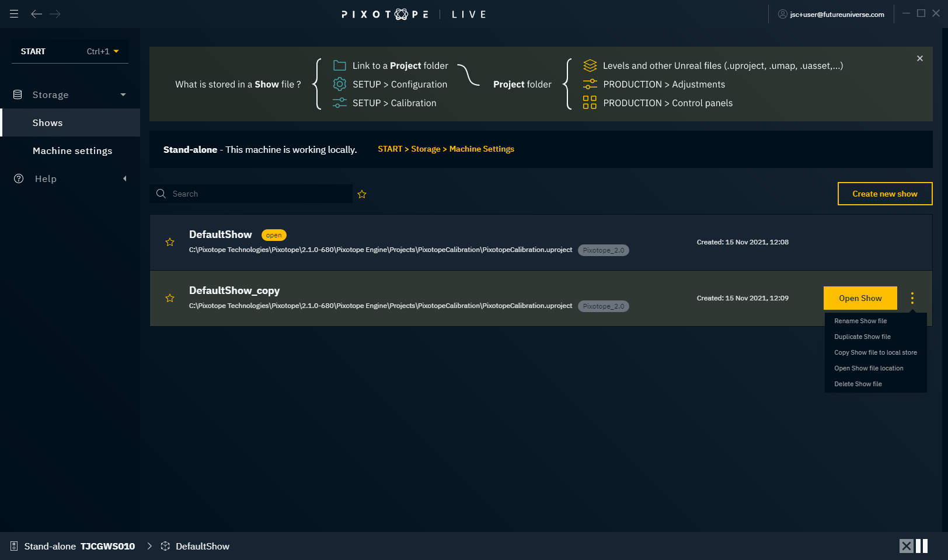Click the DefaultShow icon in status bar

(x=165, y=546)
